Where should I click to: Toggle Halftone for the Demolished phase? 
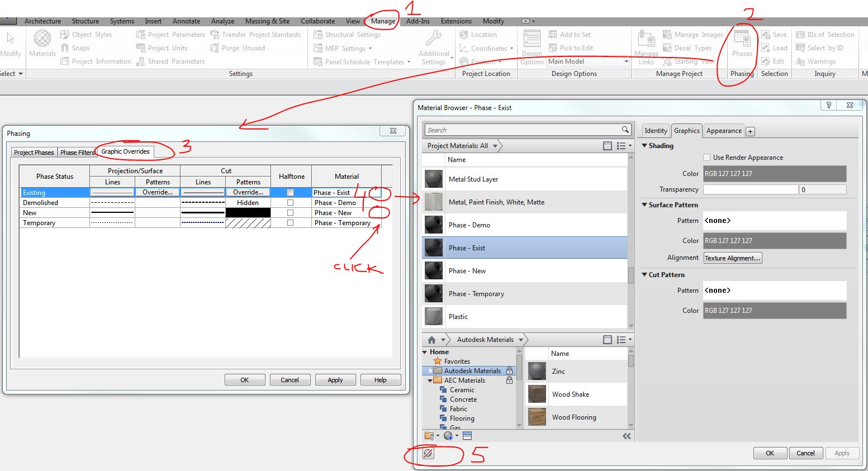(x=290, y=203)
